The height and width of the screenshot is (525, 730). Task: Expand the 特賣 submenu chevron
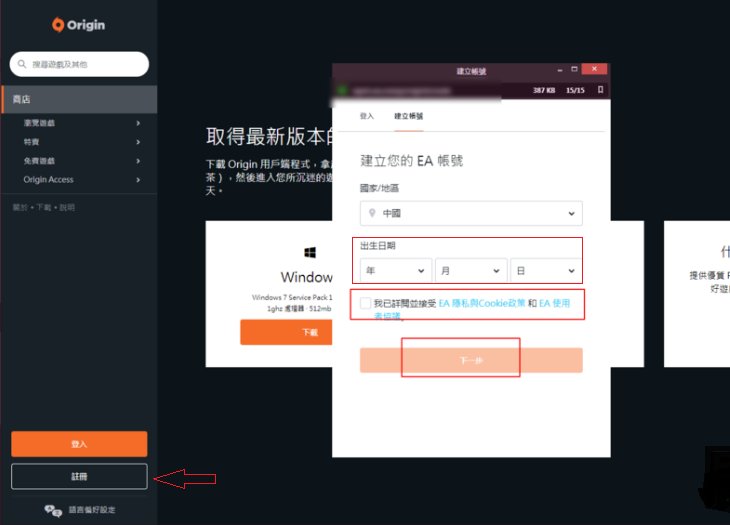[x=138, y=142]
